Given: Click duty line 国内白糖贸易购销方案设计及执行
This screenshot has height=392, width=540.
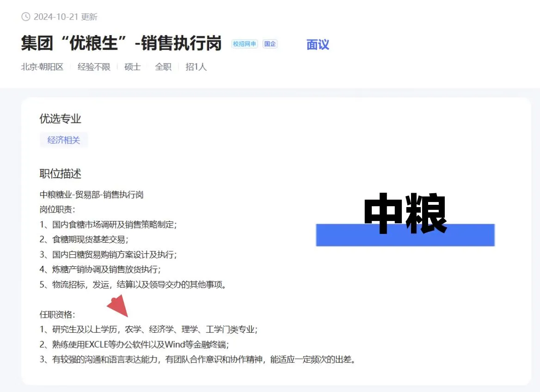Looking at the screenshot, I should pos(108,255).
